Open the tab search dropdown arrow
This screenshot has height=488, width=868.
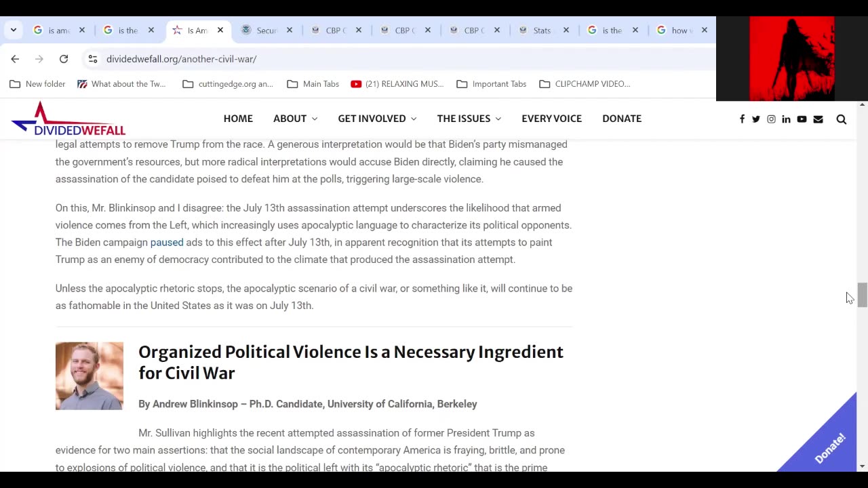click(14, 30)
